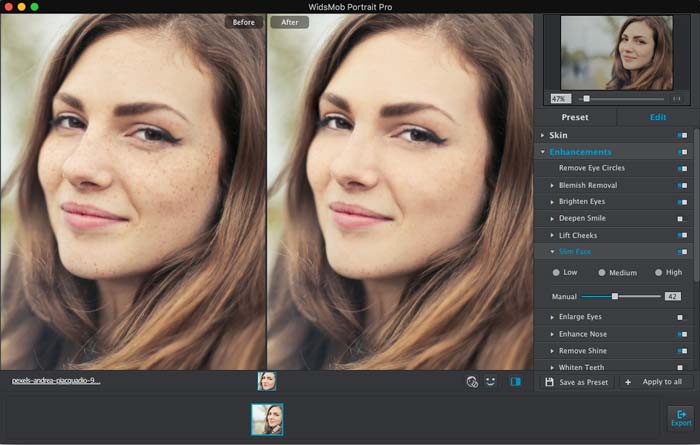Toggle the before/after split view icon
The height and width of the screenshot is (445, 700).
click(x=515, y=381)
